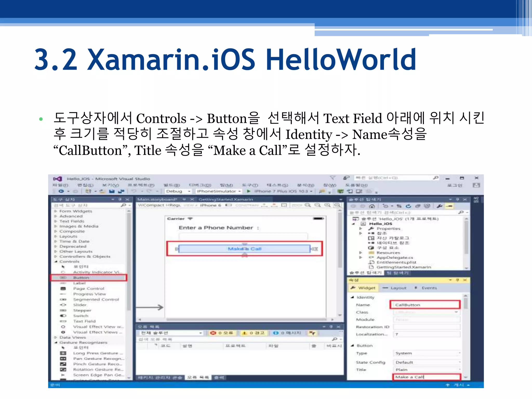Click the Sync with Active Document icon

[399, 206]
